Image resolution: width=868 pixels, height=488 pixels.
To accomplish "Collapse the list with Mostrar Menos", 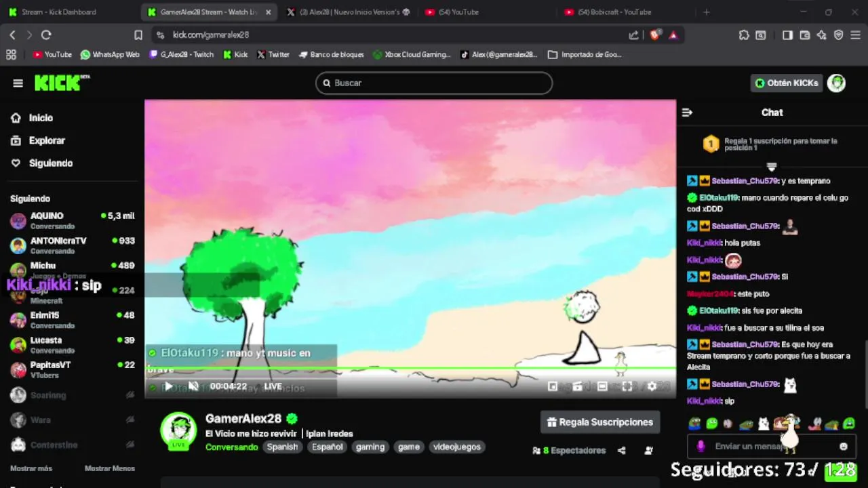I will [x=109, y=468].
